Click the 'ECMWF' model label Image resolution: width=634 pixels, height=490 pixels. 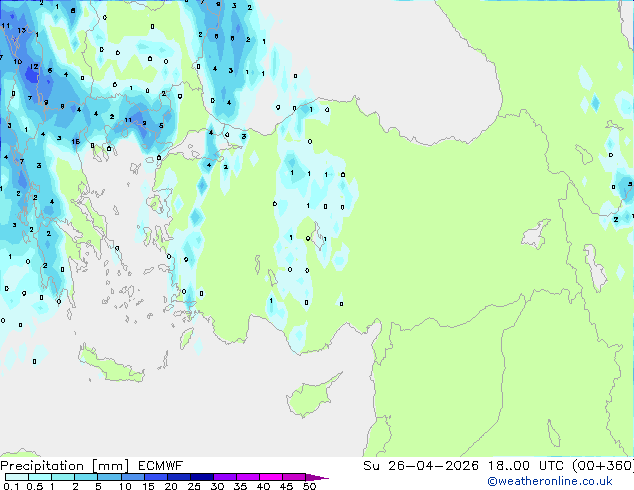pyautogui.click(x=161, y=466)
